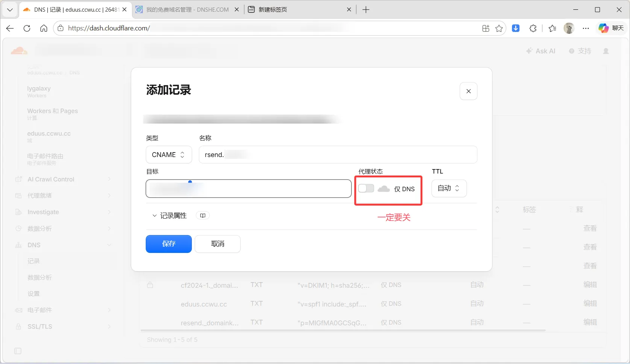Bookmark this page with star icon
Viewport: 630px width, 364px height.
tap(499, 28)
